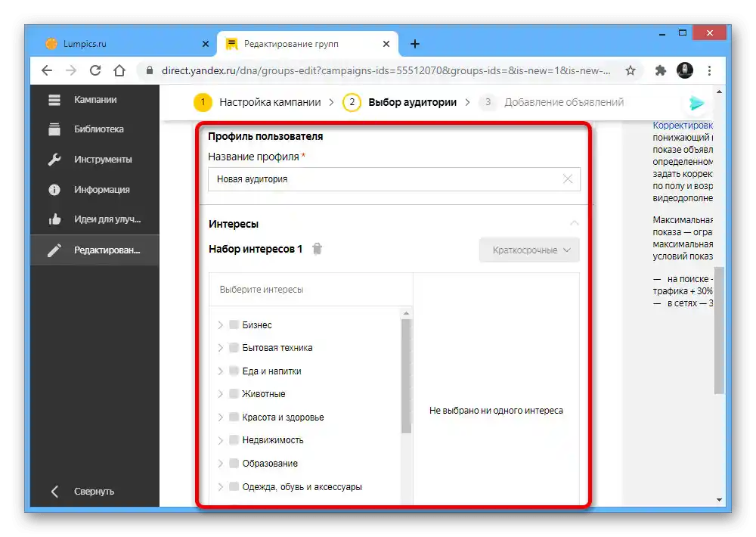The width and height of the screenshot is (756, 537).
Task: Expand the Образование category arrow
Action: pos(220,463)
